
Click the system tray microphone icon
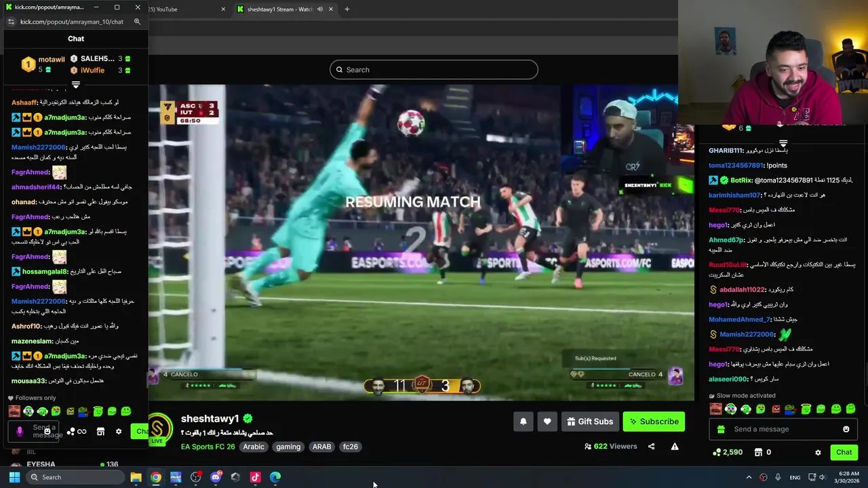[x=778, y=477]
